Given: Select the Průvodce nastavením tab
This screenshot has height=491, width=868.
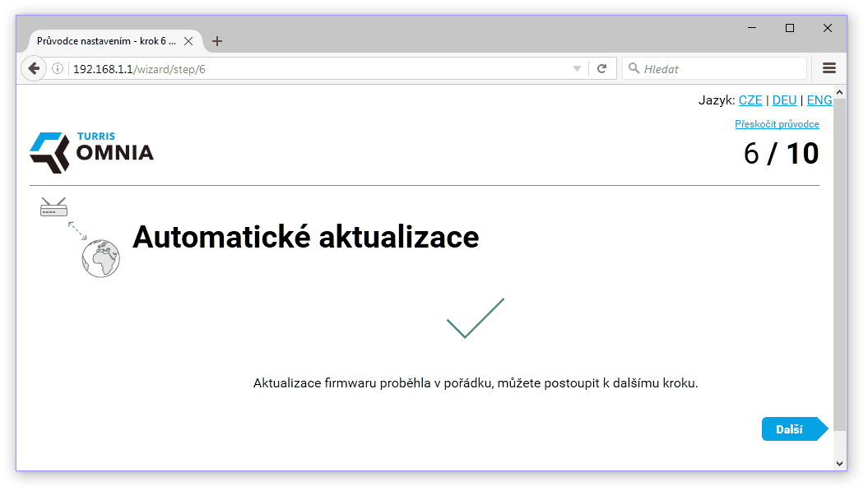Looking at the screenshot, I should (107, 40).
